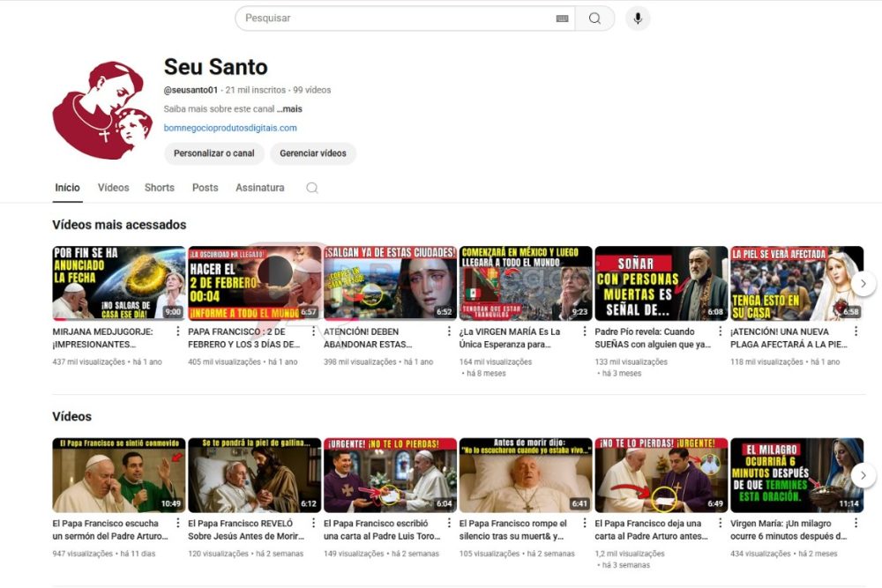This screenshot has height=588, width=882.
Task: Open options menu for carta al Padre Luis Toro video
Action: tap(449, 523)
